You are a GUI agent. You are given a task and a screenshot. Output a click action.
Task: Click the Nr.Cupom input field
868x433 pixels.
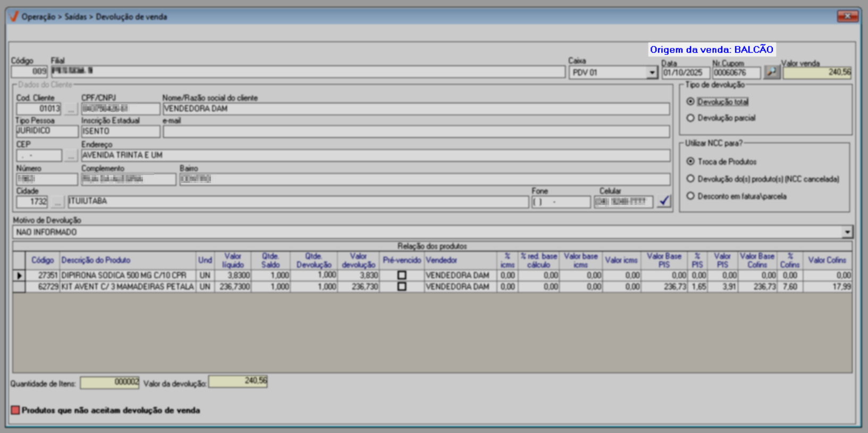coord(736,72)
